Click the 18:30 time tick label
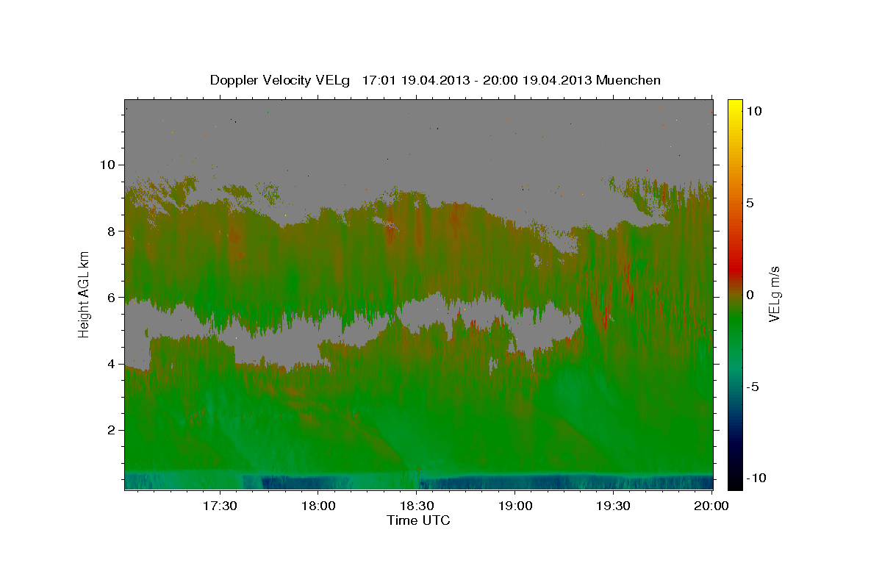The image size is (882, 588). pyautogui.click(x=416, y=506)
